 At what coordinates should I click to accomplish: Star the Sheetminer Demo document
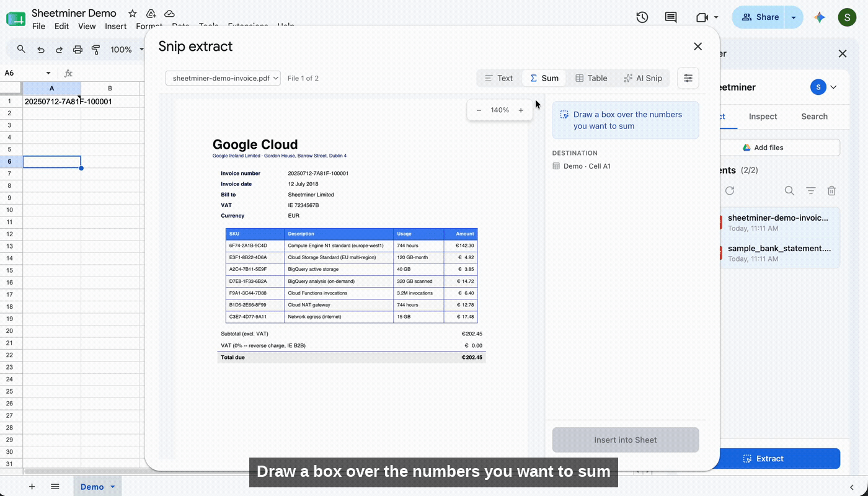click(x=132, y=13)
